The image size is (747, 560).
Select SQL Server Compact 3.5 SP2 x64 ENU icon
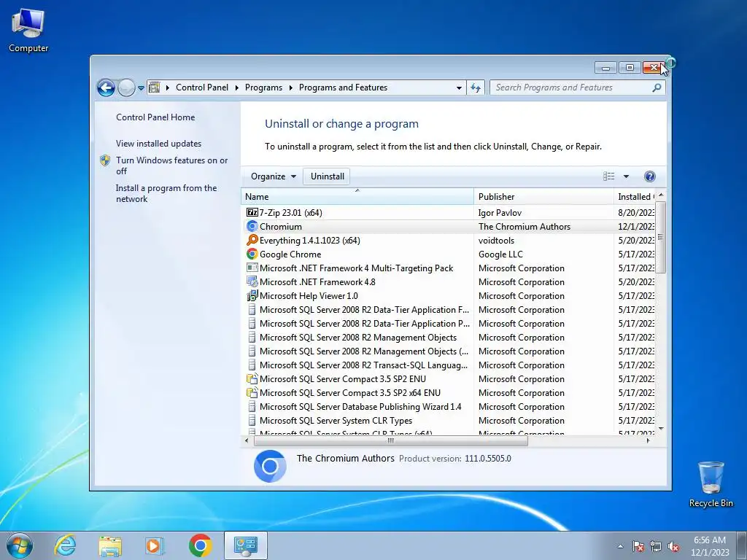pos(252,392)
